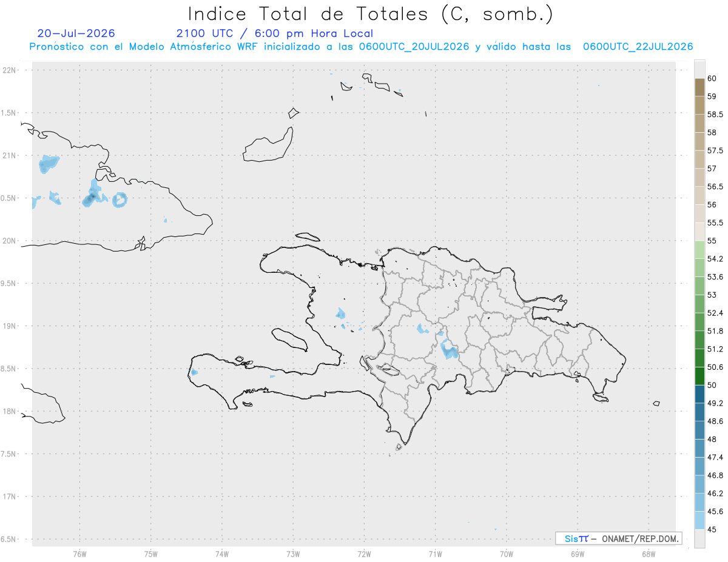Click the "70W" longitude label
Image resolution: width=728 pixels, height=562 pixels.
pos(507,554)
